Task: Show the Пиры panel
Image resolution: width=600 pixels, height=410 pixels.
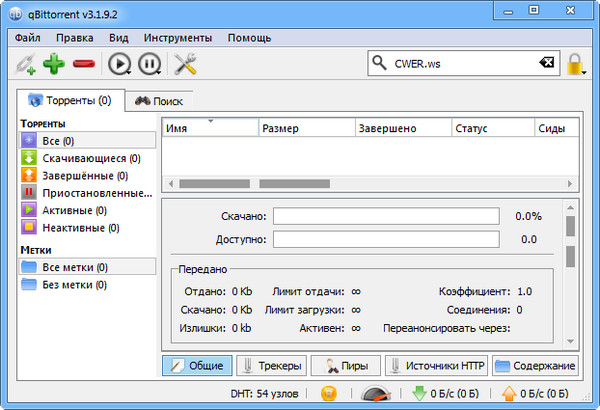Action: coord(346,366)
